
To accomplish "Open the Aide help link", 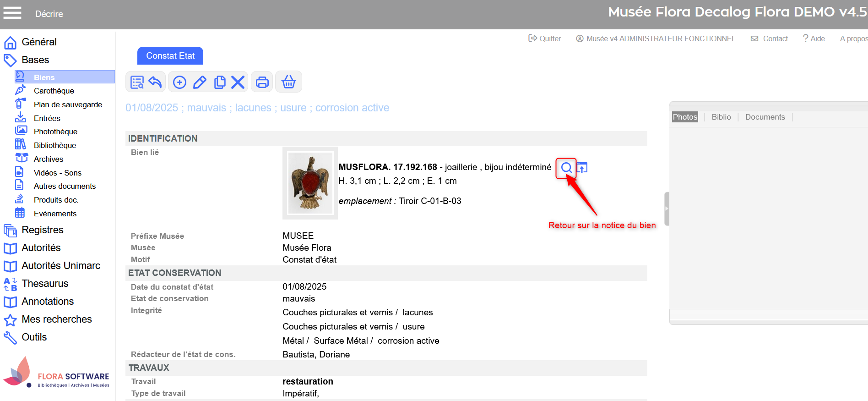I will (814, 38).
